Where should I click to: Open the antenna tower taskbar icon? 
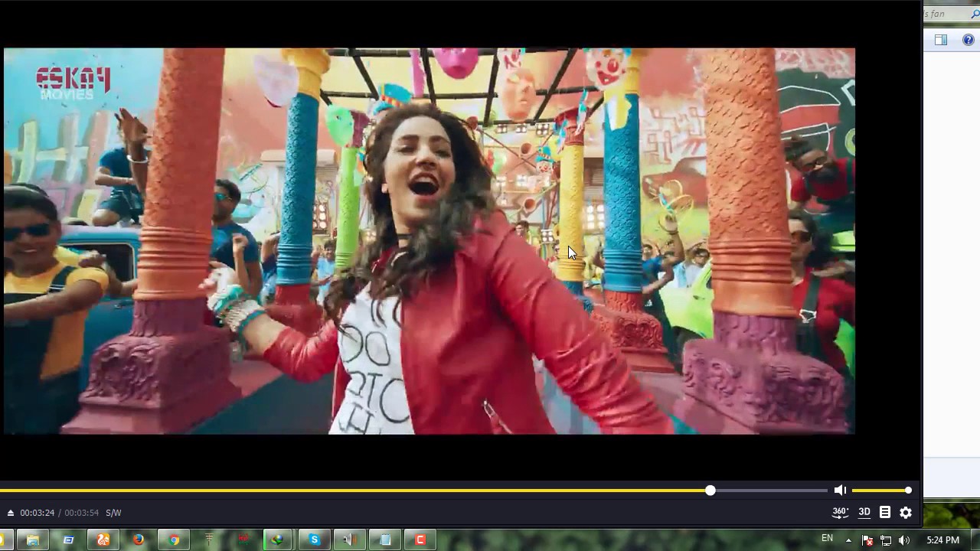209,540
